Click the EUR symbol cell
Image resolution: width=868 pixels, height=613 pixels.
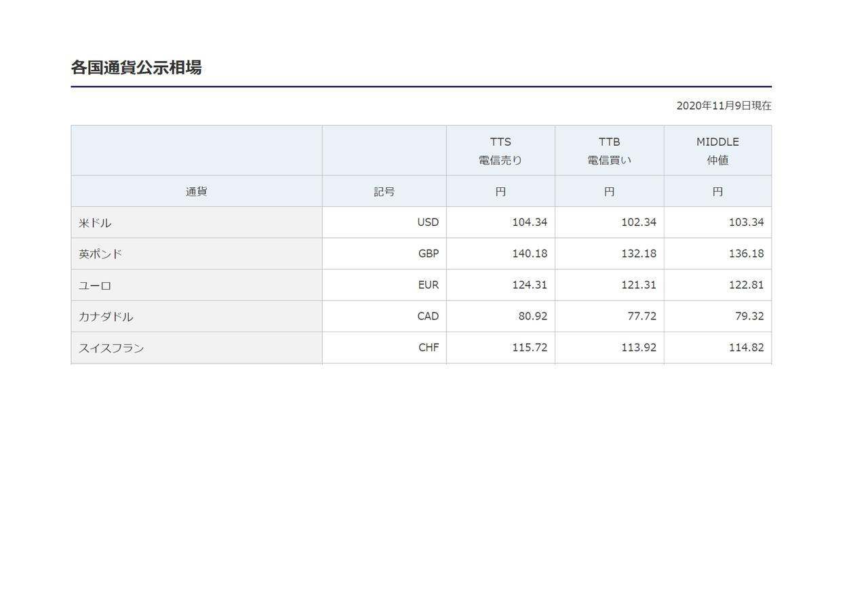(x=384, y=285)
